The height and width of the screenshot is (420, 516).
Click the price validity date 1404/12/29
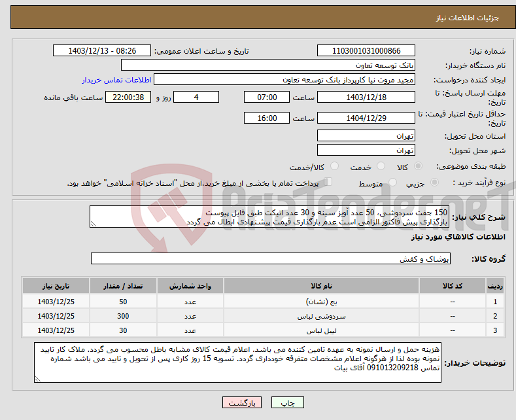click(366, 118)
